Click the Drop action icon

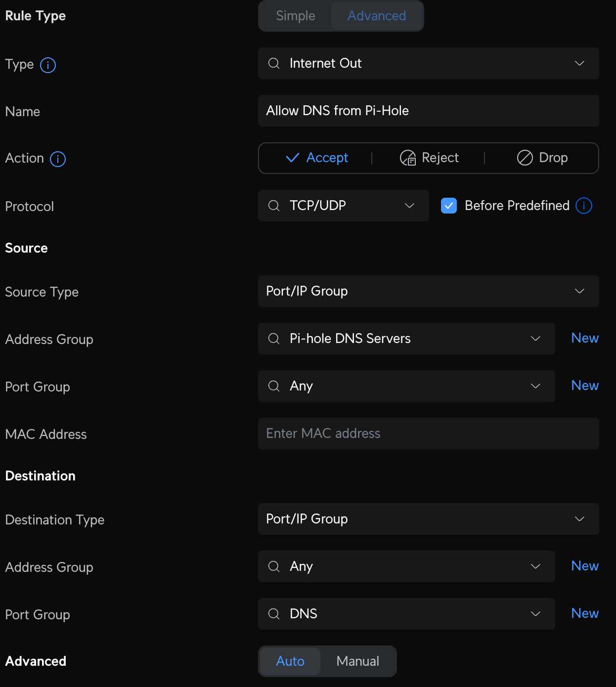(525, 158)
